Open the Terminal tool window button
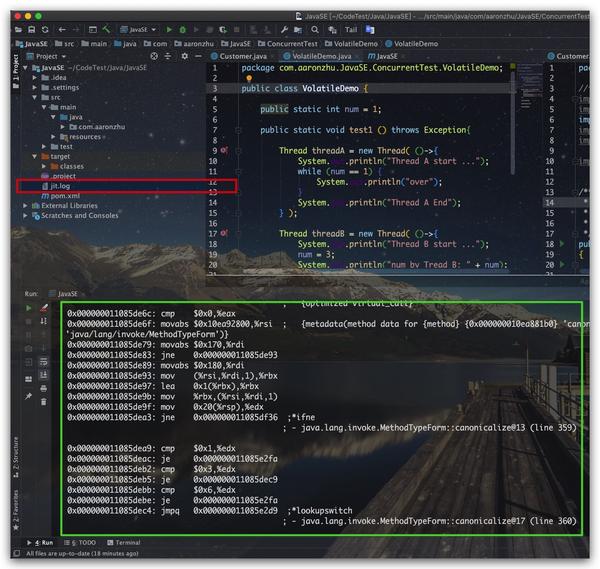600x569 pixels. pos(124,543)
